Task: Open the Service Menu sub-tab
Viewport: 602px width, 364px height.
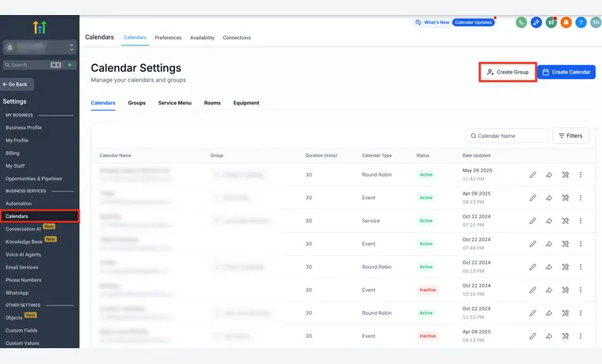Action: coord(175,103)
